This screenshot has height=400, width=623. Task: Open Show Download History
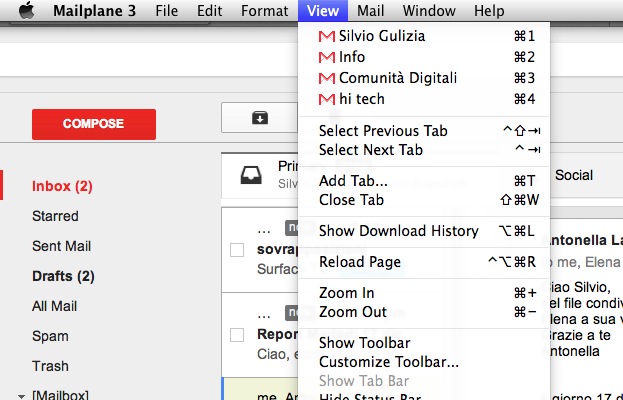pos(424,231)
